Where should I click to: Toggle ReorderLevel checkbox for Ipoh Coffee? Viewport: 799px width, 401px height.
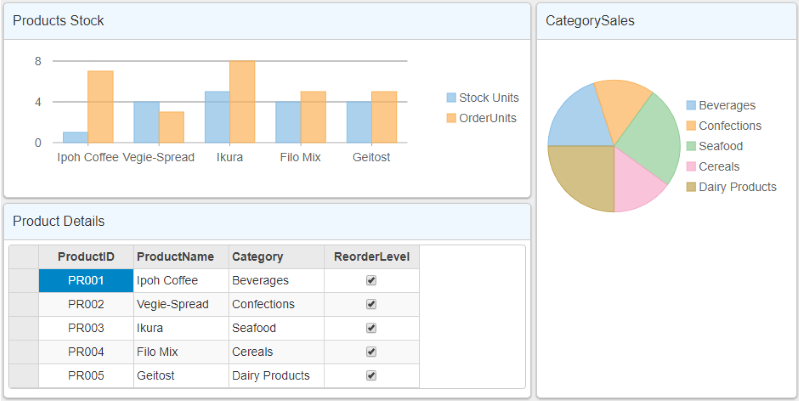(x=371, y=281)
